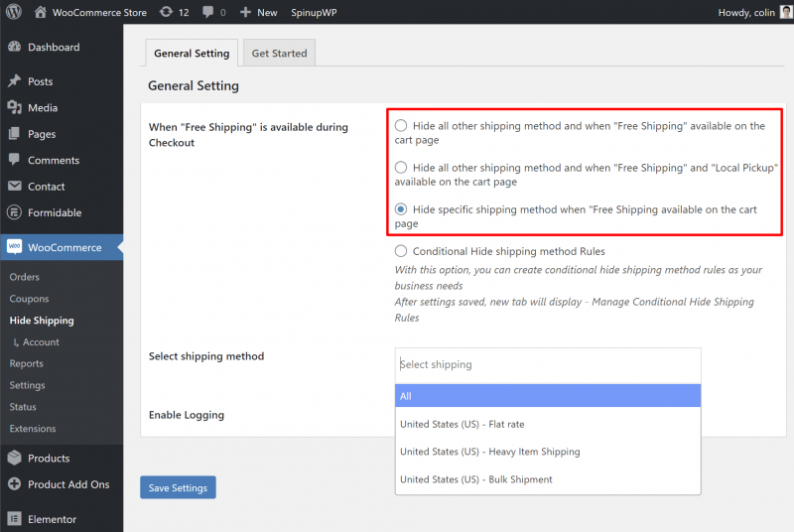Open the Hide Shipping submenu item
Screen dimensions: 794x532
(x=42, y=321)
